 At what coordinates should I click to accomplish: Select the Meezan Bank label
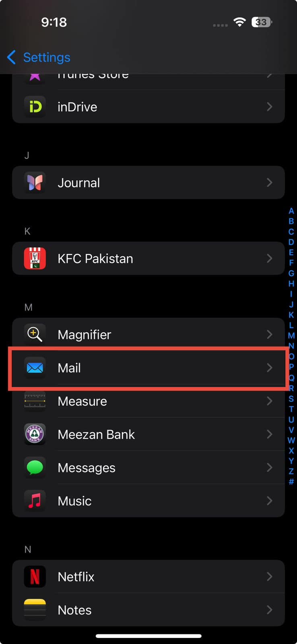[x=96, y=434]
